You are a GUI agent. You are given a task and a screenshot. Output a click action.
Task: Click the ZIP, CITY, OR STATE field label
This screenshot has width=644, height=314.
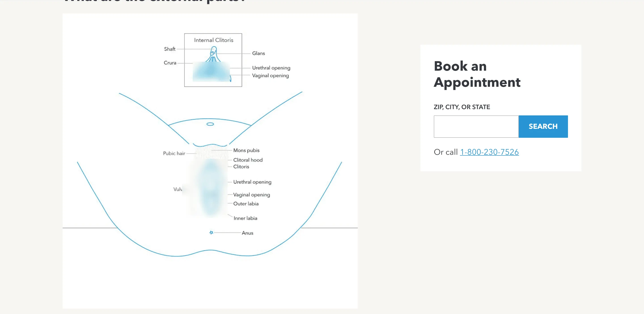[462, 107]
